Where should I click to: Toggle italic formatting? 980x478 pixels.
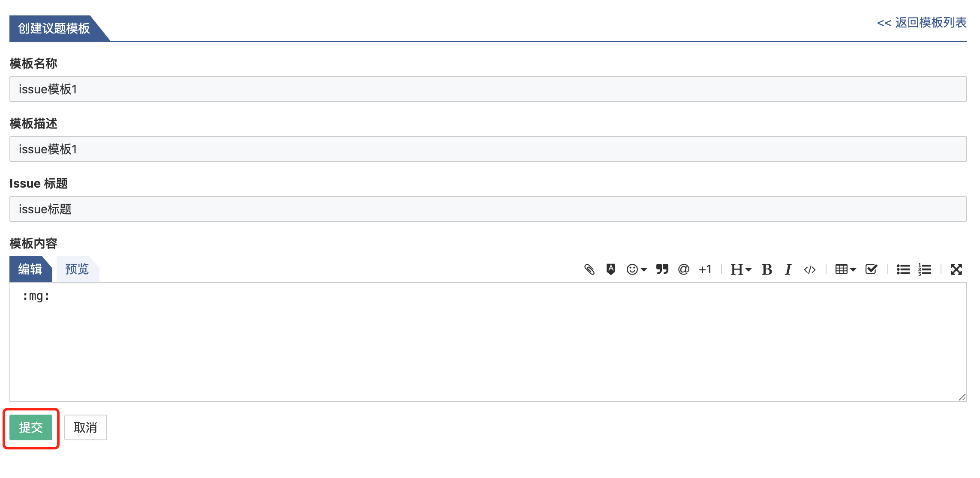[x=788, y=269]
